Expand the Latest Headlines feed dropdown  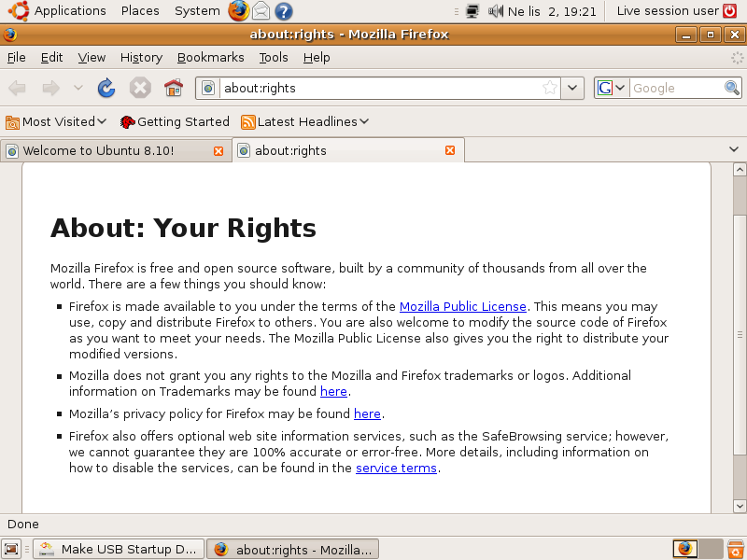point(305,122)
